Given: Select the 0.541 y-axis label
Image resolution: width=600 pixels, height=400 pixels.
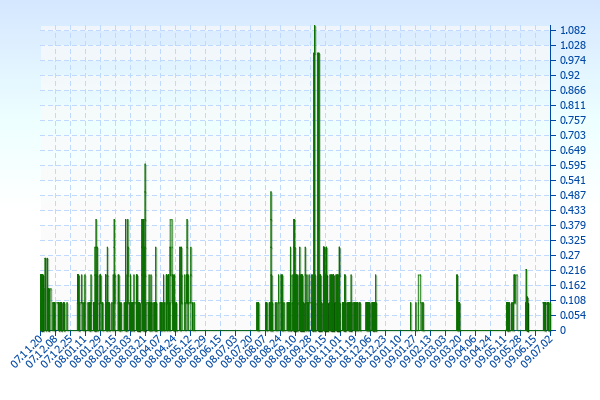Looking at the screenshot, I should [573, 180].
